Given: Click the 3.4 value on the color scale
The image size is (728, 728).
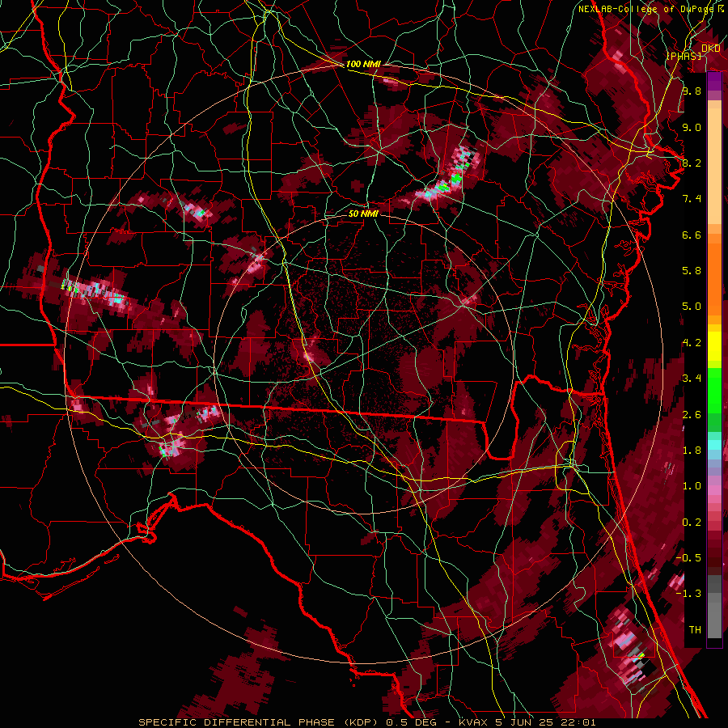Looking at the screenshot, I should [692, 379].
